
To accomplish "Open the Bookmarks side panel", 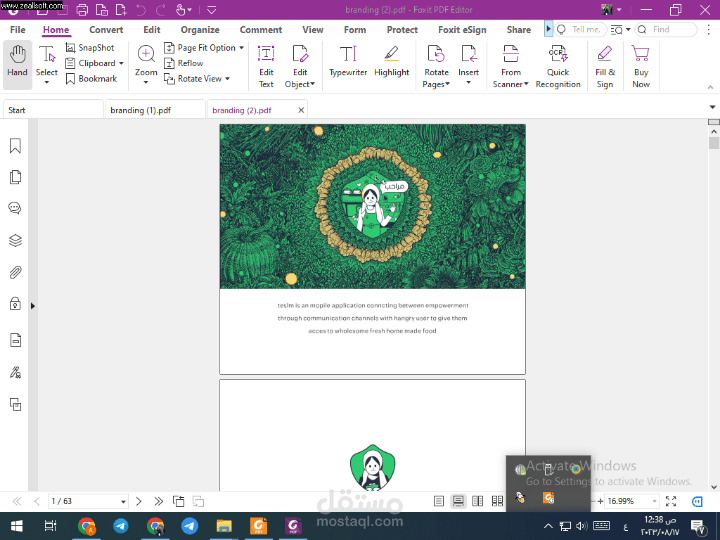I will (x=15, y=146).
